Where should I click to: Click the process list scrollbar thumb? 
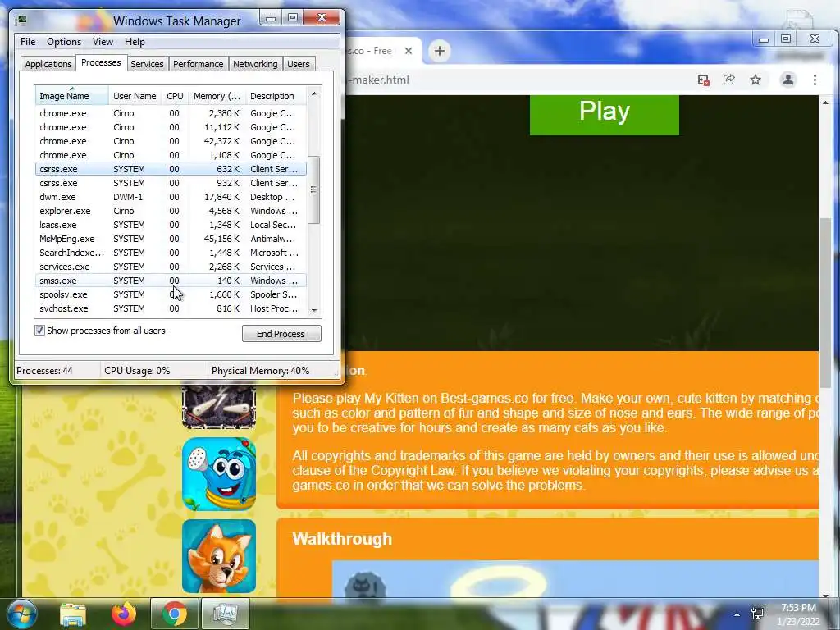[314, 189]
